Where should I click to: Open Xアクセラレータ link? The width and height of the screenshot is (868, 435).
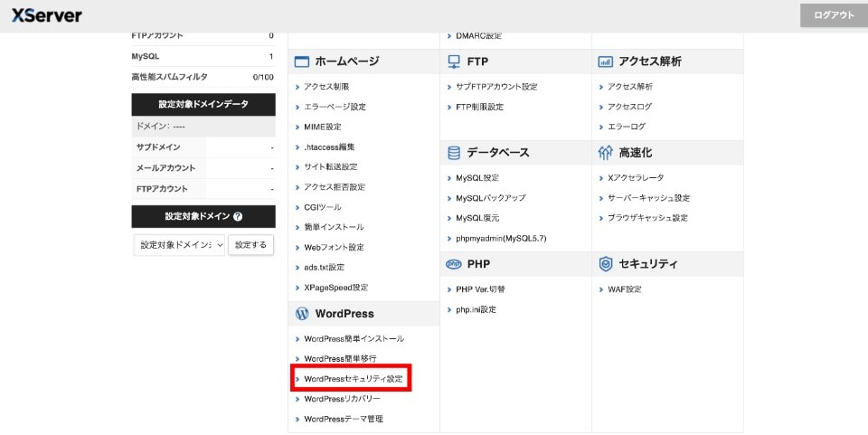[x=636, y=178]
